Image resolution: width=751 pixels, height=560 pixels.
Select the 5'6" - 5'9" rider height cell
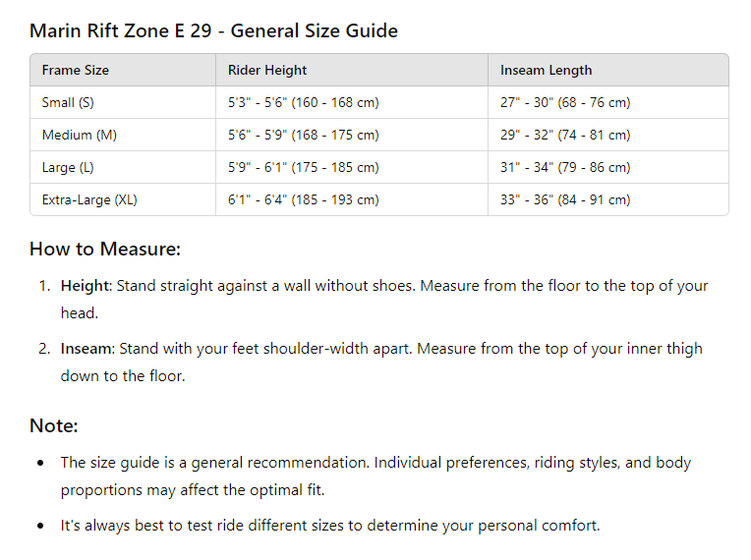303,135
